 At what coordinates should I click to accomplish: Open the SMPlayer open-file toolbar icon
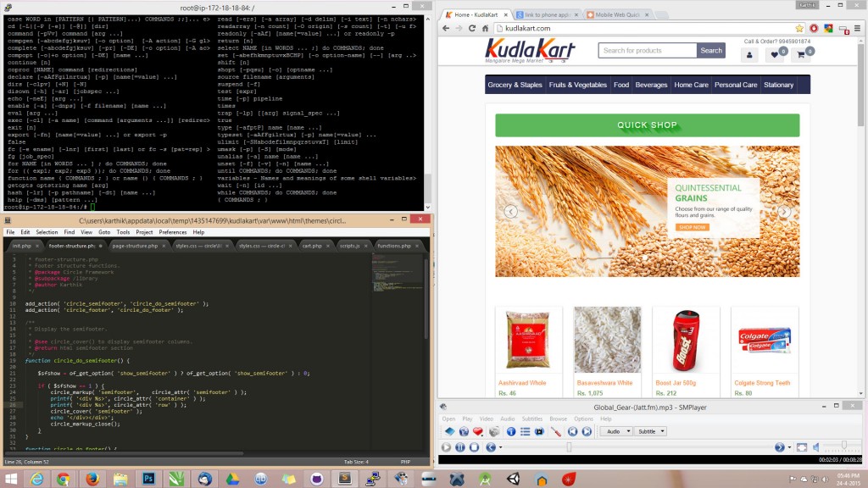coord(449,431)
